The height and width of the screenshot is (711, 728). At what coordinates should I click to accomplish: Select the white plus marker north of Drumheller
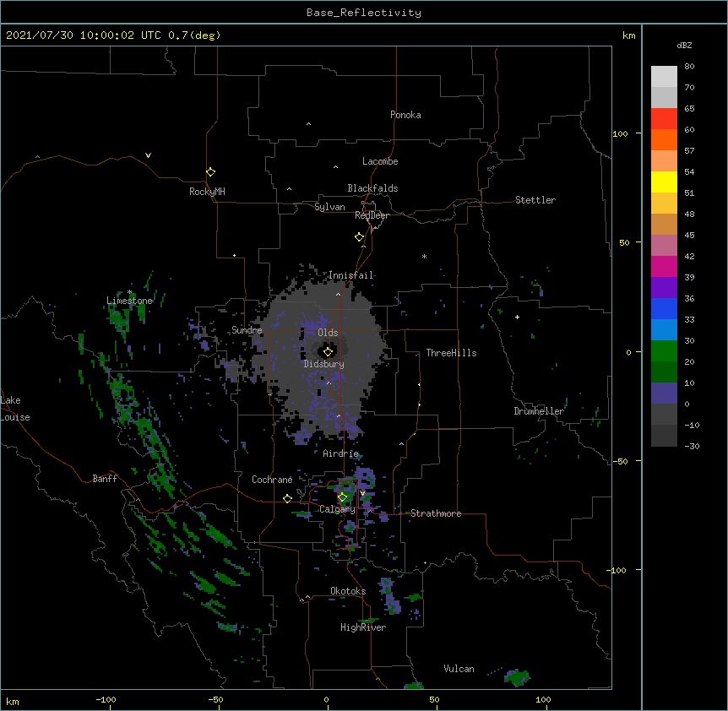(517, 317)
